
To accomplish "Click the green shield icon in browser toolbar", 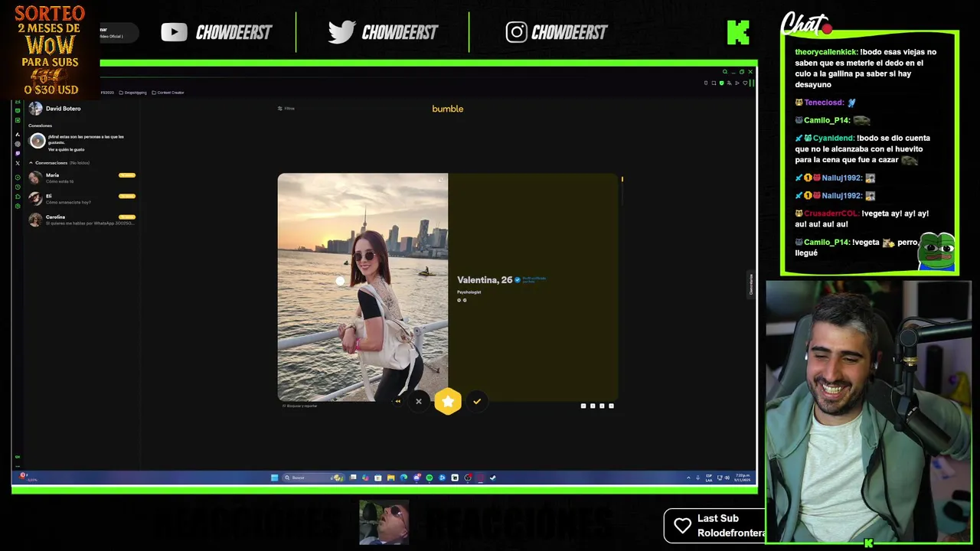I will point(721,83).
